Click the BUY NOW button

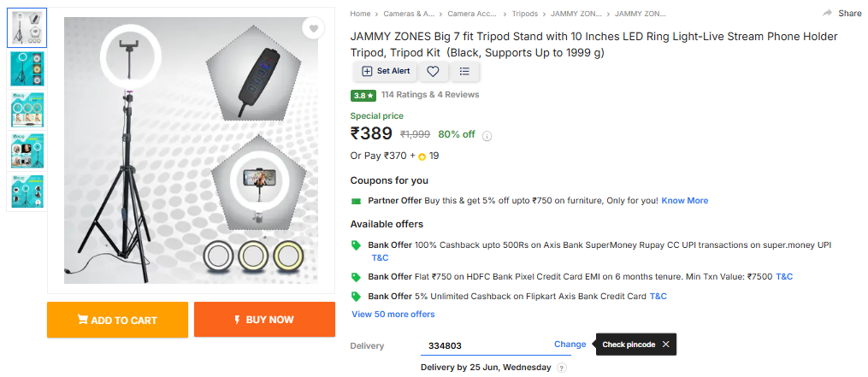tap(264, 320)
